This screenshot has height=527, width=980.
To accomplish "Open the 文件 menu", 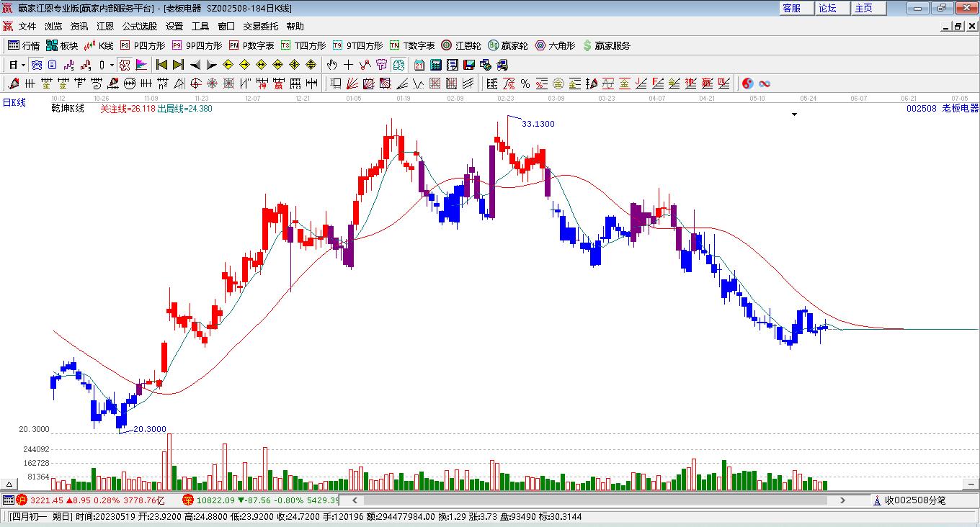I will [27, 27].
